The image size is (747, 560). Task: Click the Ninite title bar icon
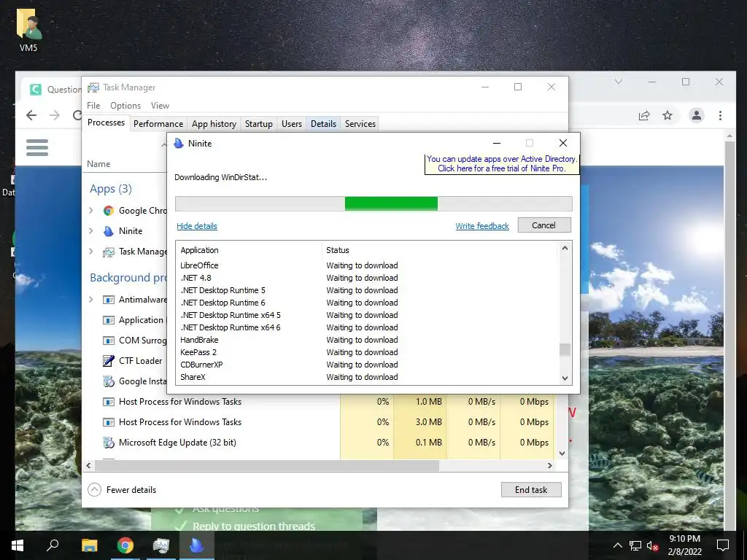point(179,144)
